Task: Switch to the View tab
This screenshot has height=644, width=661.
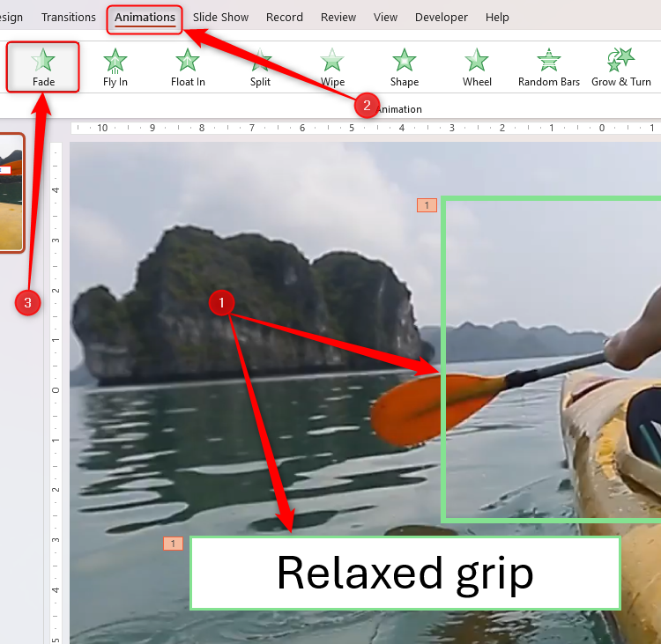Action: pyautogui.click(x=385, y=18)
